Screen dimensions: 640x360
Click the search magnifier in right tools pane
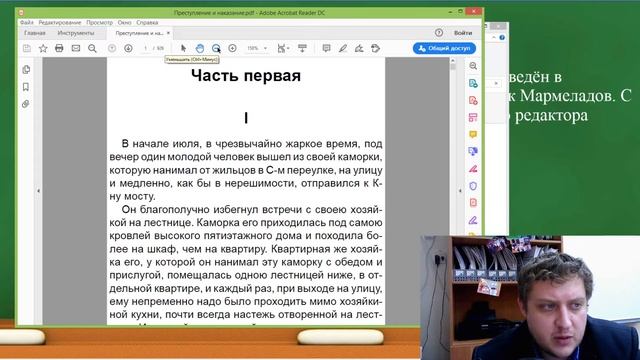[x=473, y=66]
